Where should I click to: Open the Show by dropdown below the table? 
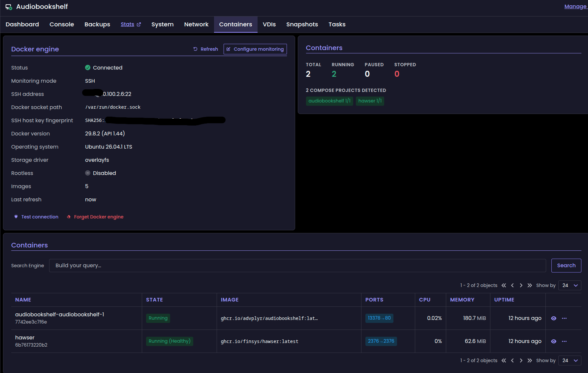pyautogui.click(x=570, y=360)
